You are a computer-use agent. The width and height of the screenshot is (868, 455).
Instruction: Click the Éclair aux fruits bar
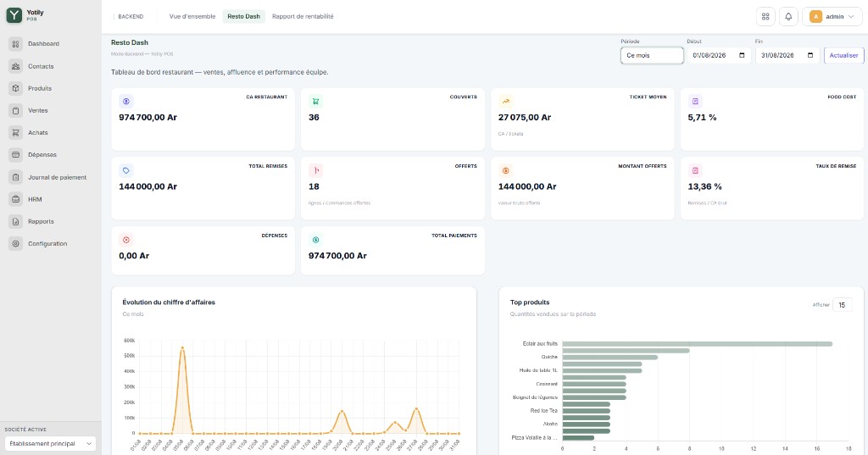pos(698,344)
